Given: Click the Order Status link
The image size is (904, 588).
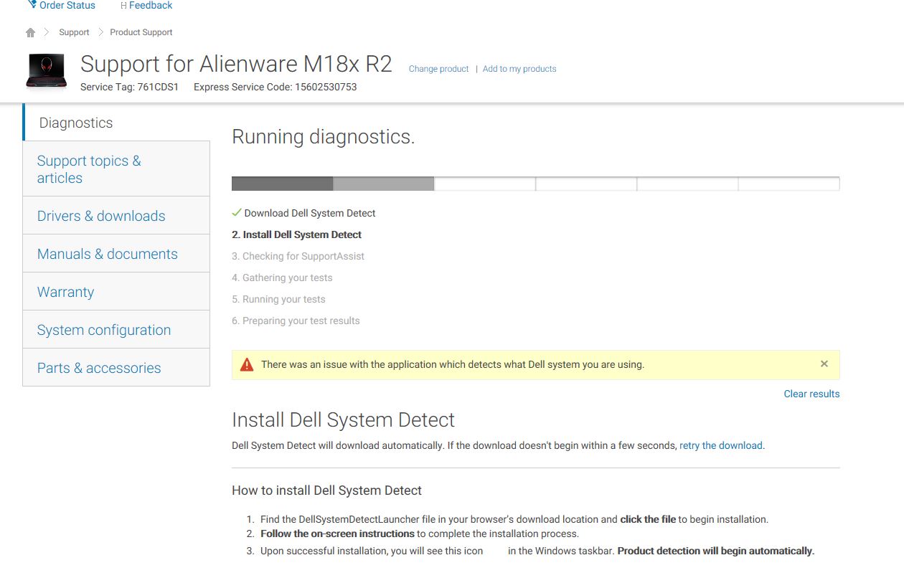Looking at the screenshot, I should click(67, 5).
